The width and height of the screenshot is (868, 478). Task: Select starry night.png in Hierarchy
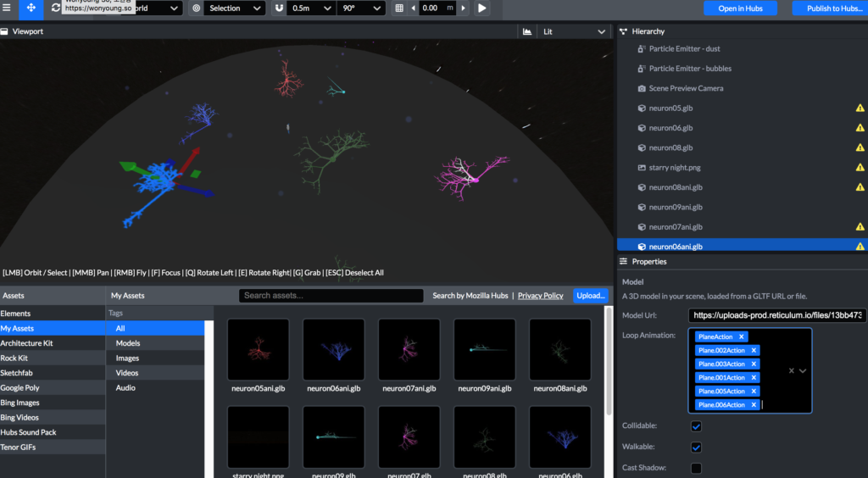point(743,168)
